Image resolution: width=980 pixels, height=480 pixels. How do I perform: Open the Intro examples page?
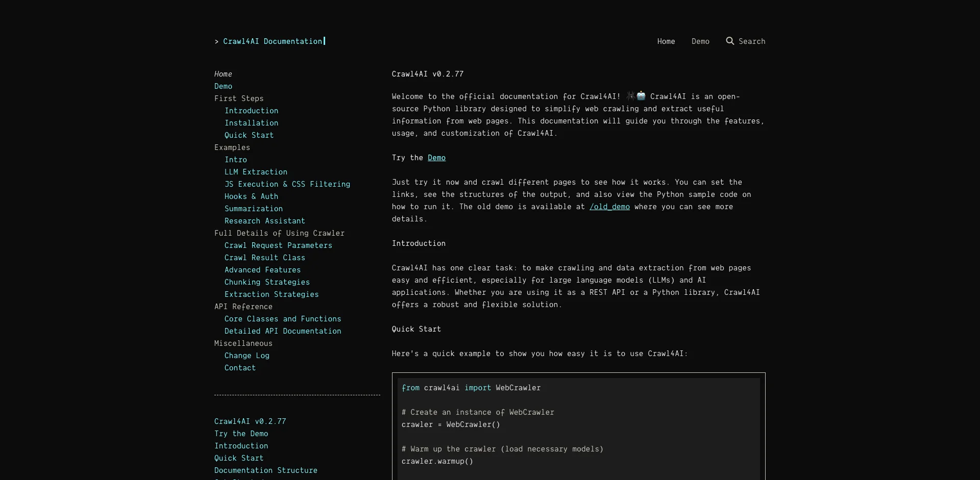(236, 160)
